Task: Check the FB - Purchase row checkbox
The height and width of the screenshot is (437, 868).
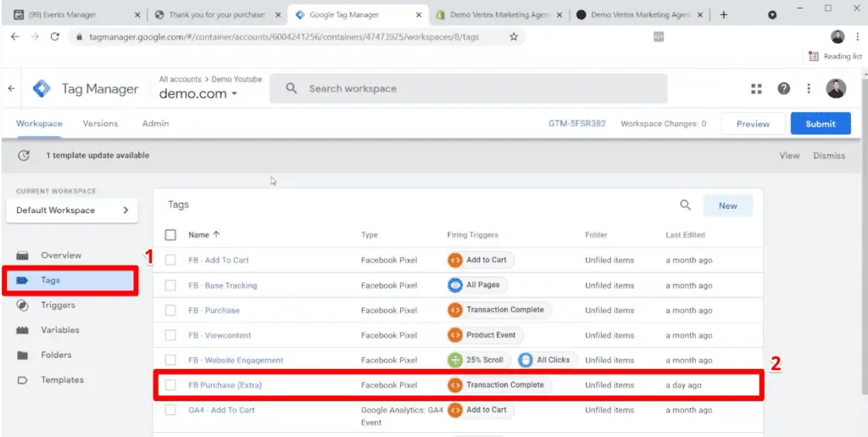Action: pos(170,311)
